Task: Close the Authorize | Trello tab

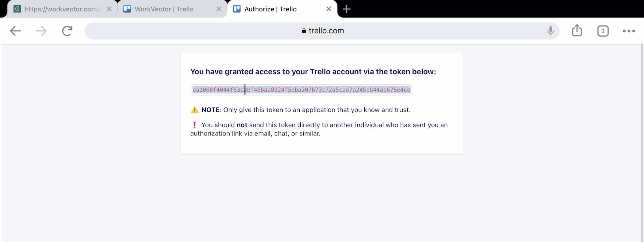Action: click(329, 9)
